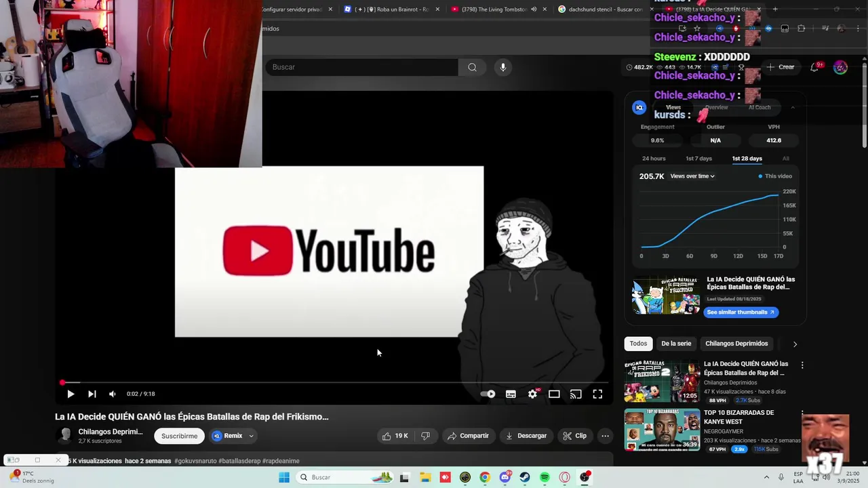Play the YouTube video
This screenshot has width=868, height=488.
coord(71,394)
